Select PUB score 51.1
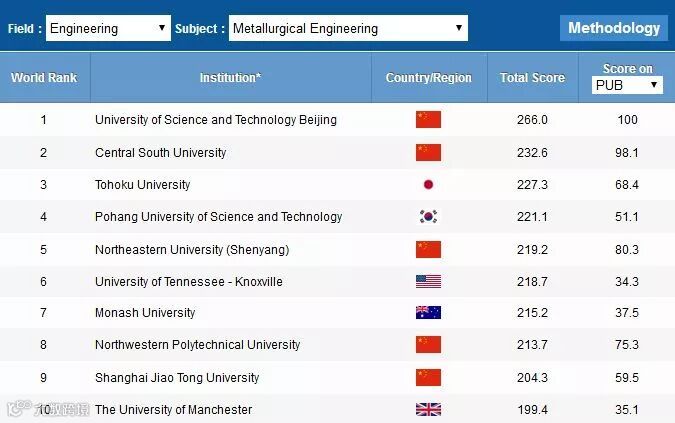The image size is (675, 423). pos(627,216)
